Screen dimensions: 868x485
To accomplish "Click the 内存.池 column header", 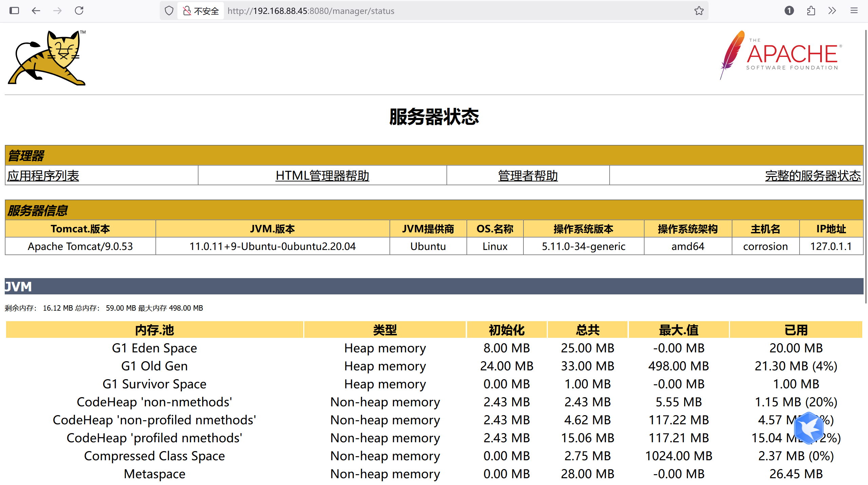I will (154, 330).
